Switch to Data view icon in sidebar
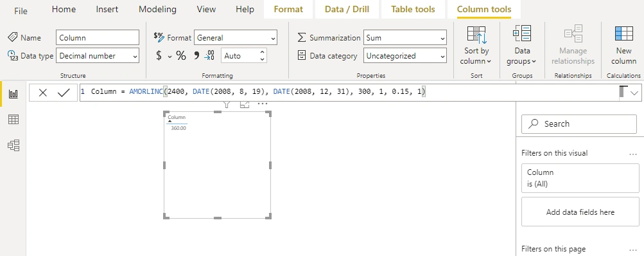The height and width of the screenshot is (256, 644). click(13, 120)
